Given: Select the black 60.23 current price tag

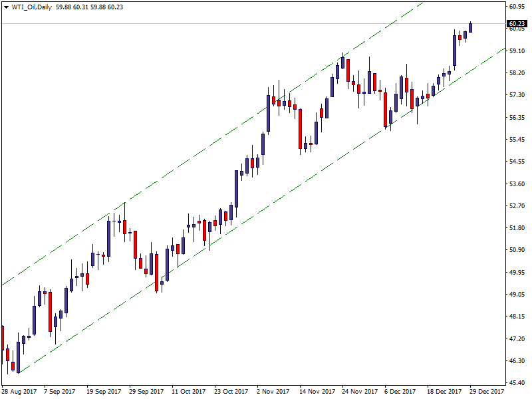Looking at the screenshot, I should pos(517,24).
